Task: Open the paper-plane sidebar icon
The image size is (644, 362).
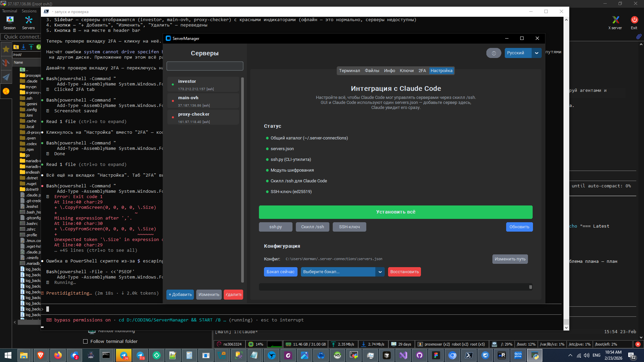Action: (6, 77)
